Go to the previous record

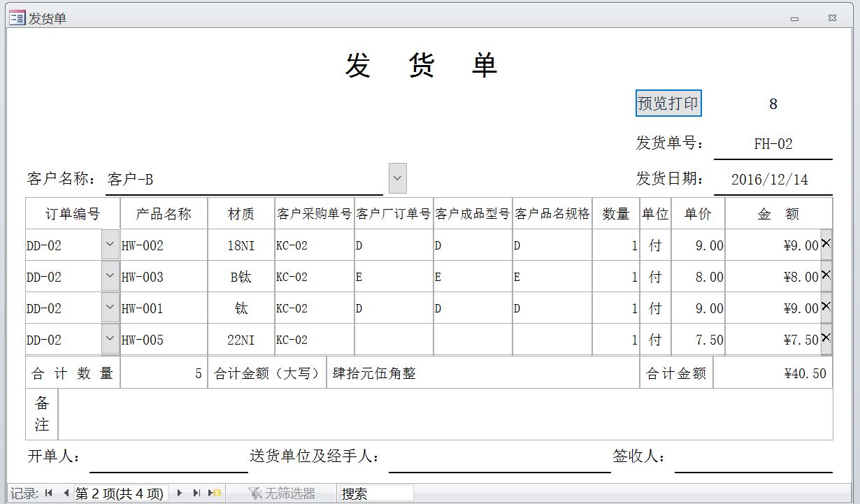pyautogui.click(x=65, y=494)
